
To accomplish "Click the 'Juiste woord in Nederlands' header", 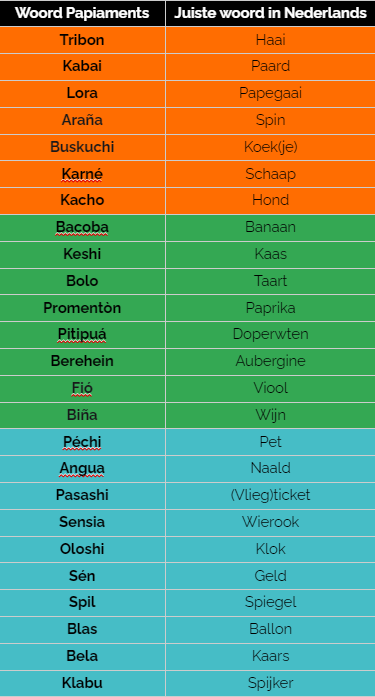I will click(x=271, y=13).
